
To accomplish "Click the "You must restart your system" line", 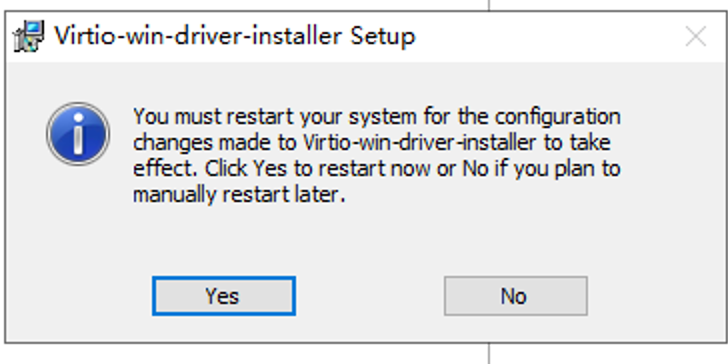I will [x=377, y=117].
